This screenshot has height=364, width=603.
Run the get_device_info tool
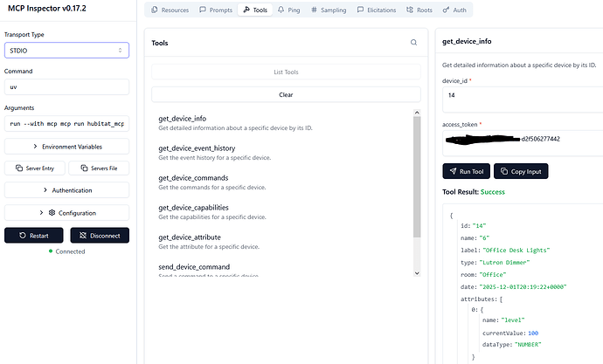[466, 171]
